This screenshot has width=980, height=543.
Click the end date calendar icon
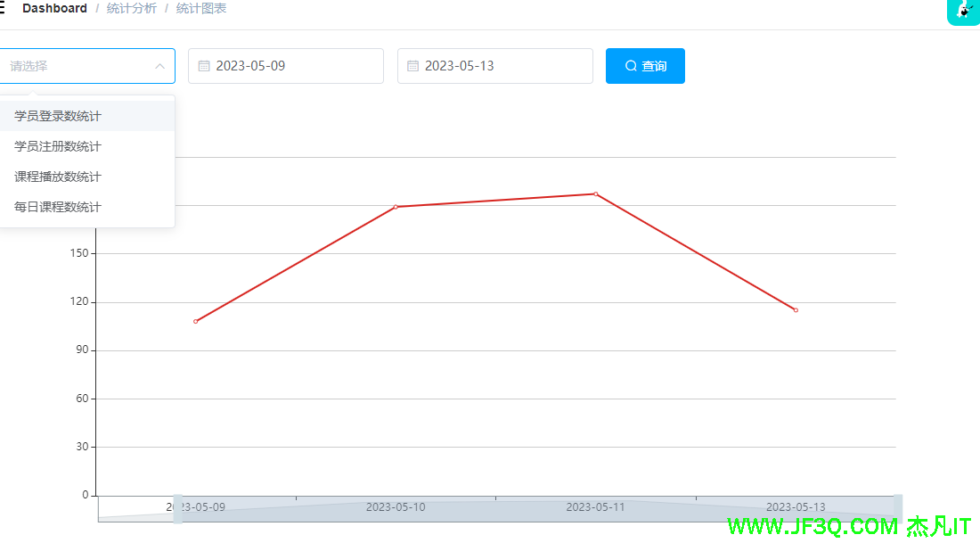tap(412, 66)
